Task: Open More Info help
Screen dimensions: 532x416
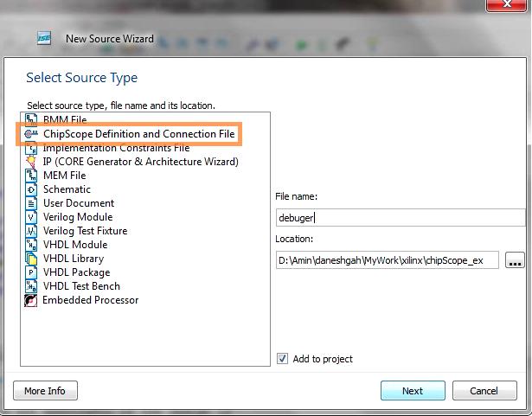Action: [45, 391]
